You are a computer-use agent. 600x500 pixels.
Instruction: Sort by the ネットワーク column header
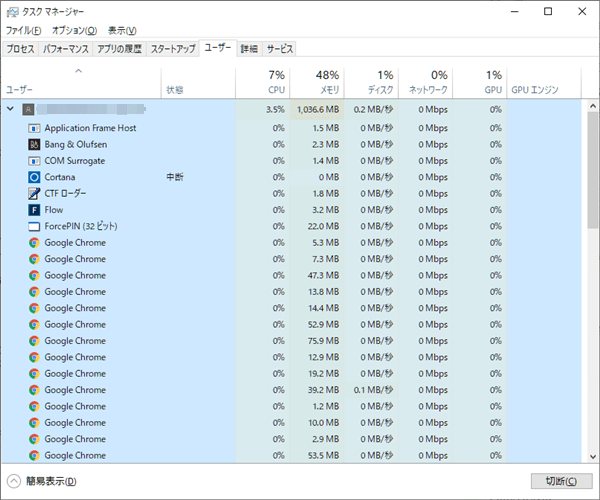[426, 83]
